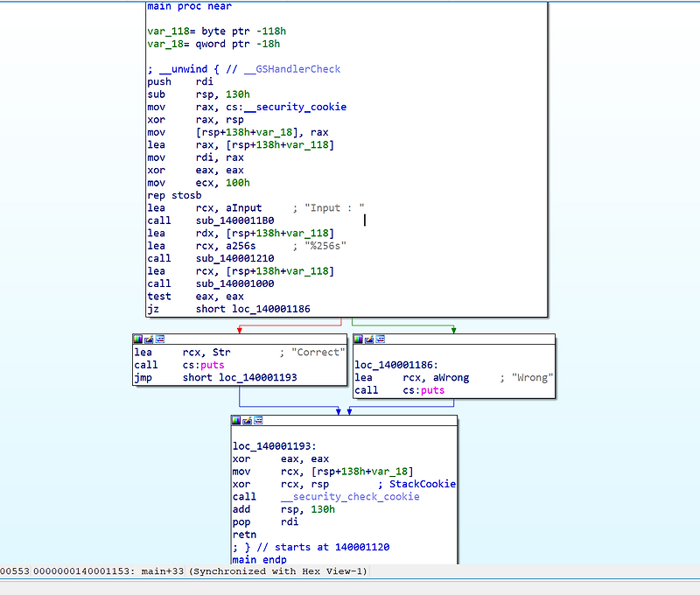Follow the sub_140001180 call target

coord(235,220)
